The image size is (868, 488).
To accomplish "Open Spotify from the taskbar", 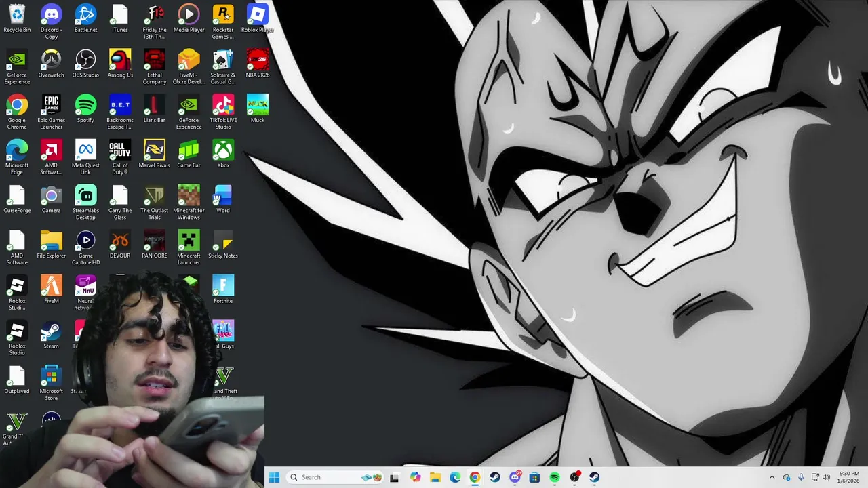I will point(555,477).
